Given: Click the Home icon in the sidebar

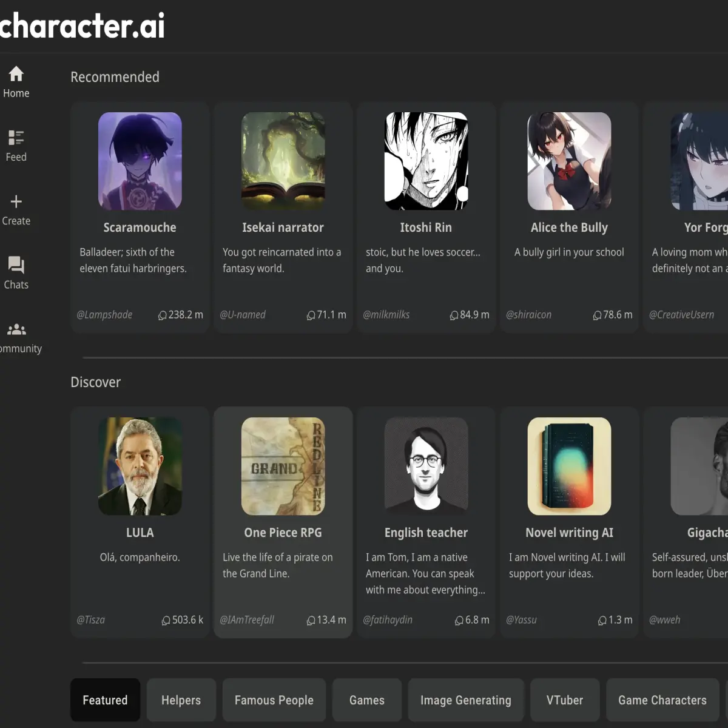Looking at the screenshot, I should (16, 73).
